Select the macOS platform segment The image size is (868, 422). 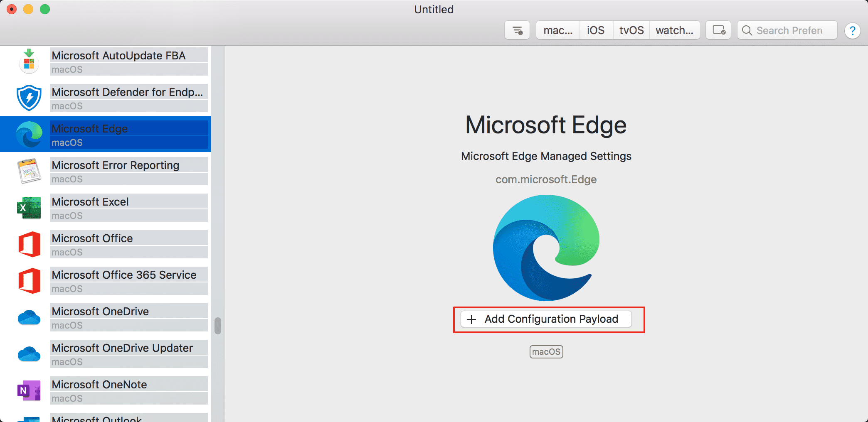tap(558, 30)
